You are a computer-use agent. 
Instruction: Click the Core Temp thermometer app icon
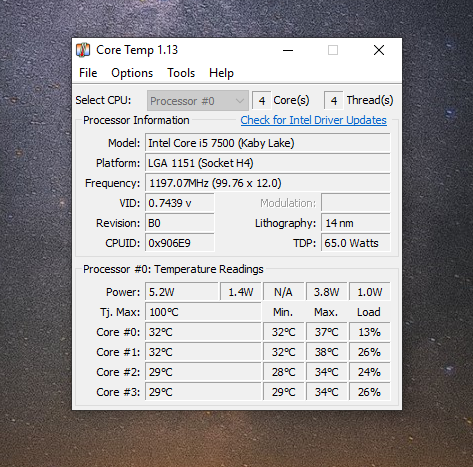(83, 50)
